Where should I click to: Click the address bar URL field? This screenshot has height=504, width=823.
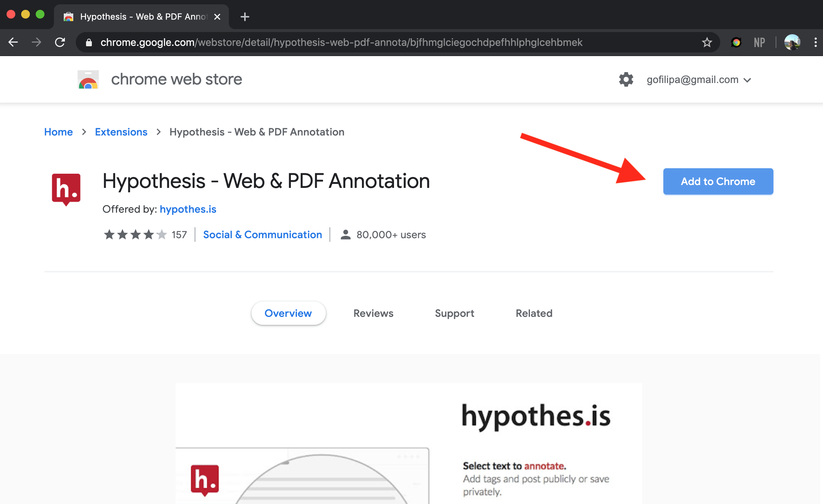(341, 42)
